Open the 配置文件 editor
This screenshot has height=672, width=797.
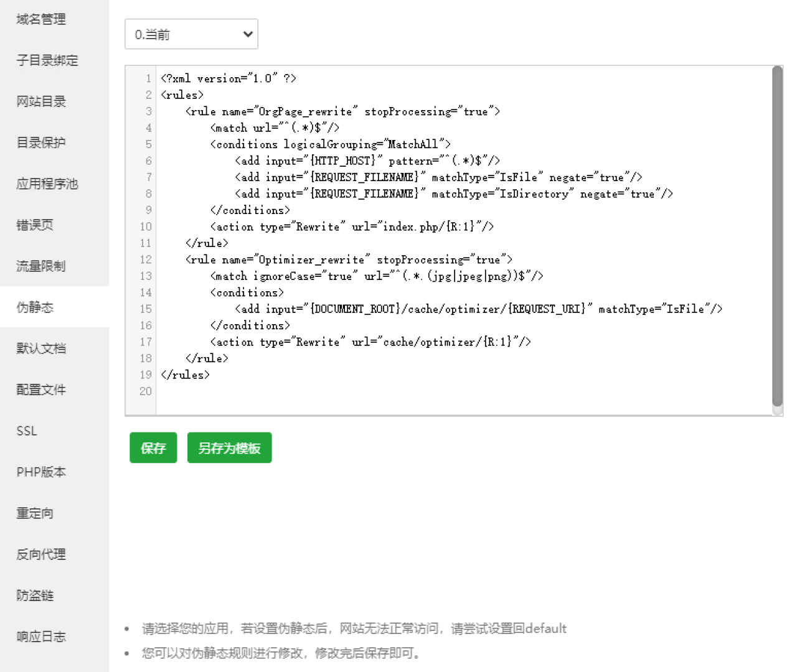[x=40, y=389]
